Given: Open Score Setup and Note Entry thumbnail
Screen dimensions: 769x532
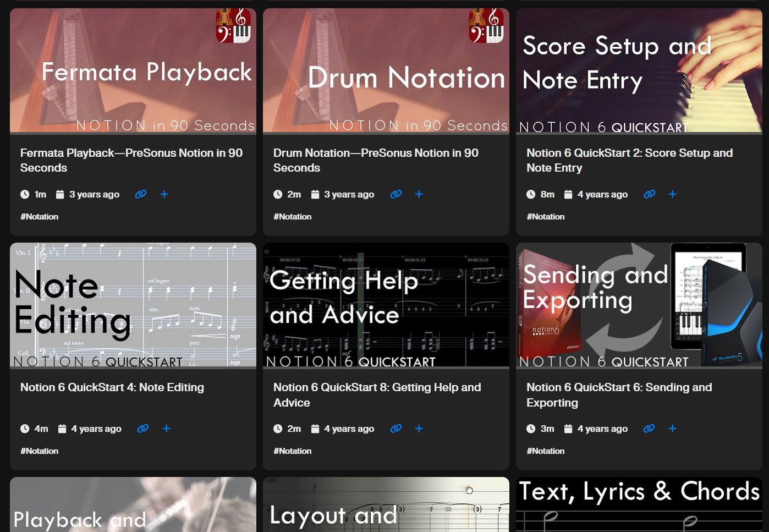Looking at the screenshot, I should coord(639,70).
